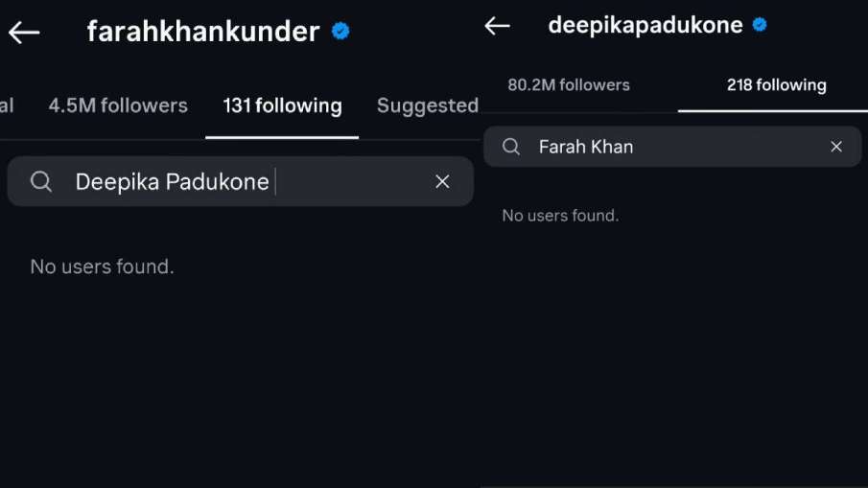The height and width of the screenshot is (488, 868).
Task: Open the 80.2M followers tab
Action: click(x=569, y=85)
